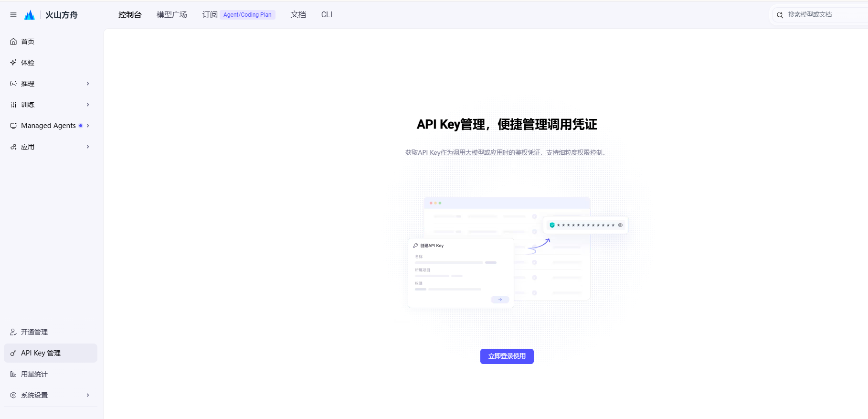Screen dimensions: 868x419
Task: Select API Key 管理 in the sidebar
Action: 51,353
